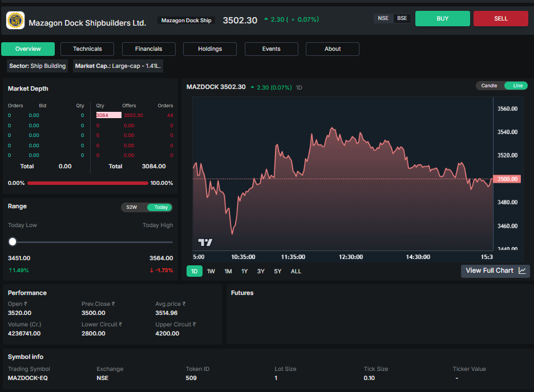This screenshot has width=534, height=392.
Task: Open the About tab
Action: (333, 49)
